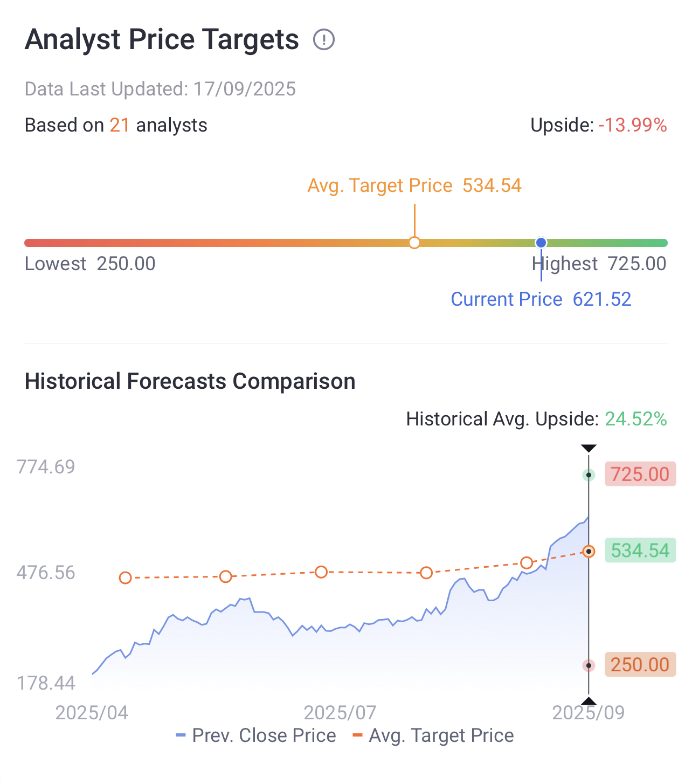Select the third orange target-price data point

(x=321, y=572)
